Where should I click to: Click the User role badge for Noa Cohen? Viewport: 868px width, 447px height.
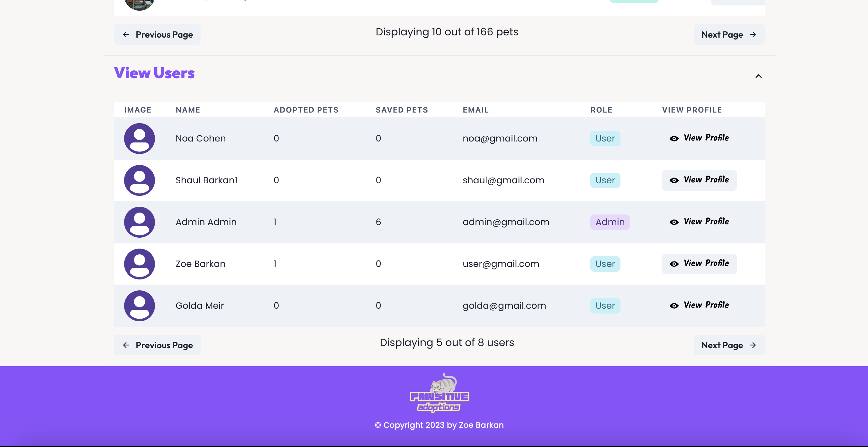click(605, 139)
